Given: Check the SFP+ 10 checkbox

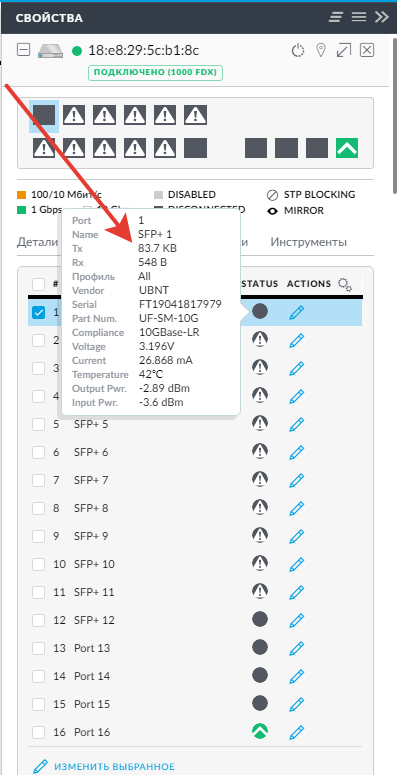Looking at the screenshot, I should [x=39, y=563].
